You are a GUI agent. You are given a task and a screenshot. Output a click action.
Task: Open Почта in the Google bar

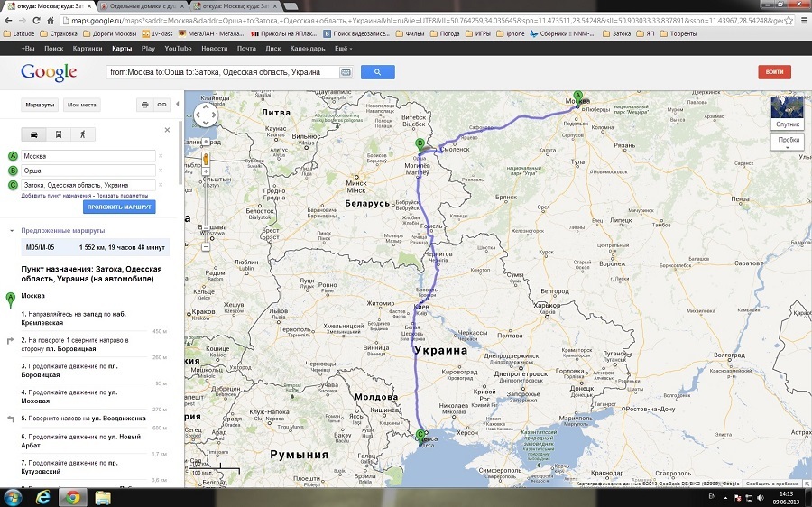(x=246, y=48)
